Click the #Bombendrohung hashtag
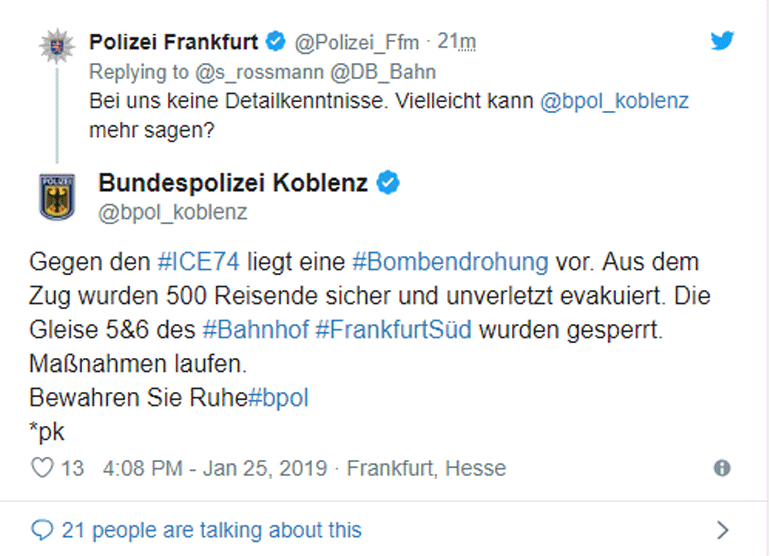 [x=451, y=263]
